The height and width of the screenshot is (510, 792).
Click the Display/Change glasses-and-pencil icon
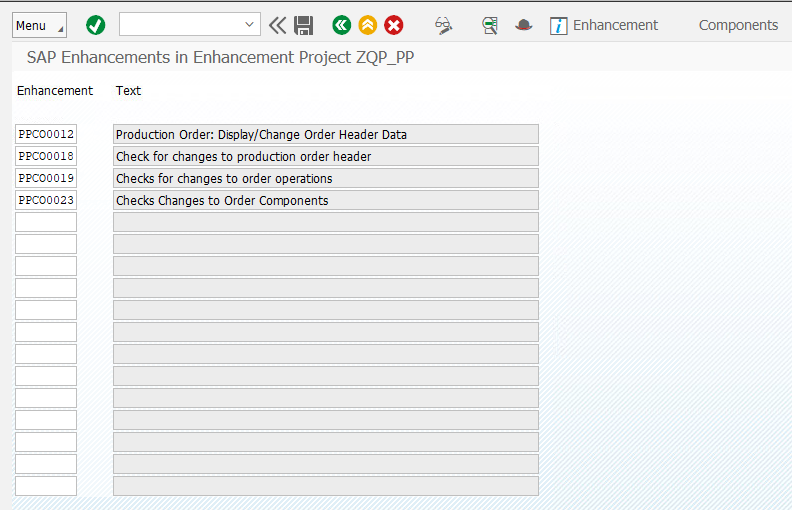point(444,25)
